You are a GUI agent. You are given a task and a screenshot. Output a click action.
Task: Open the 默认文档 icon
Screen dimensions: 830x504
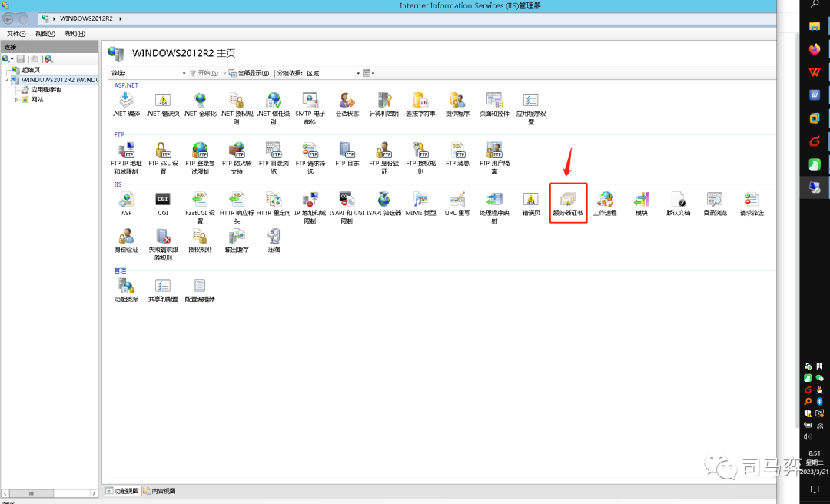[678, 204]
